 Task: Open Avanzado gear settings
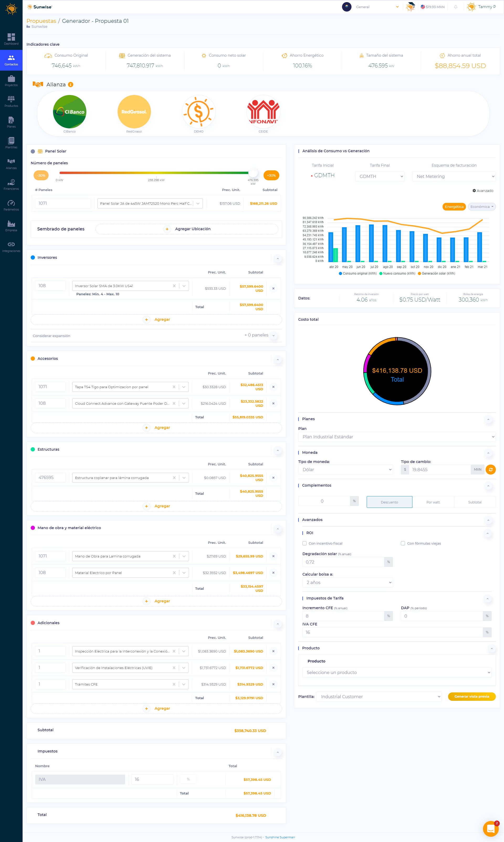tap(482, 191)
